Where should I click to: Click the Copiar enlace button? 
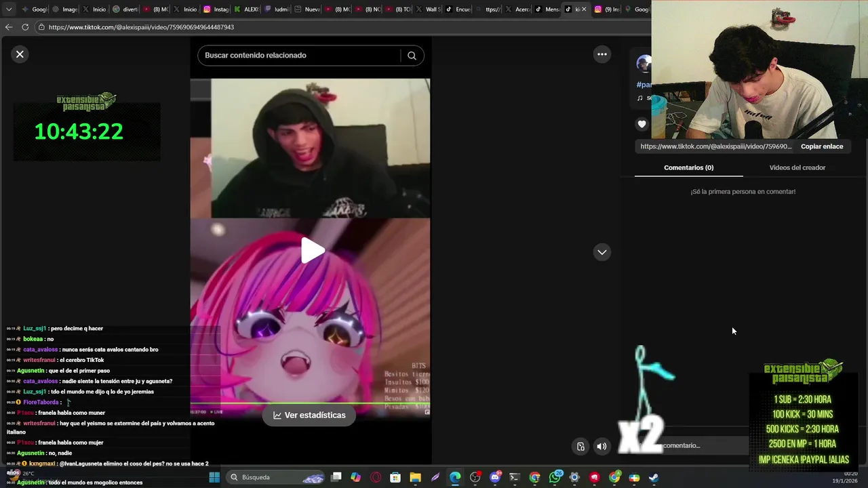click(x=822, y=146)
